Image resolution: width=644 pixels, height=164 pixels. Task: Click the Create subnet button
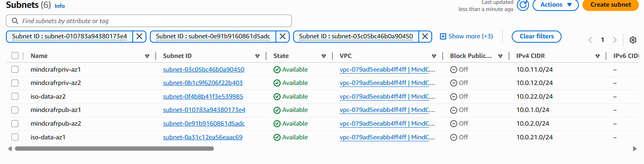point(610,5)
